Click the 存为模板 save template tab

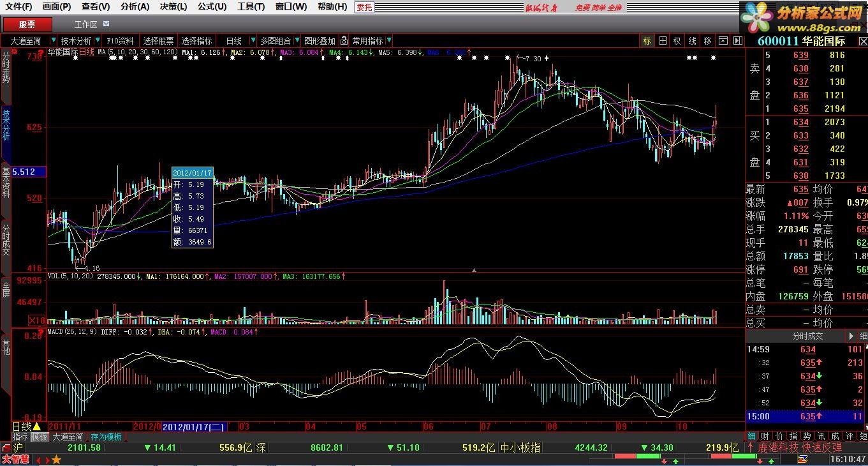point(106,437)
